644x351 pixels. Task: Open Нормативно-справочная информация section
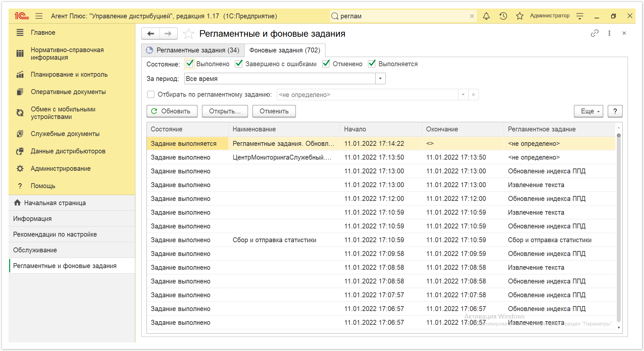67,53
